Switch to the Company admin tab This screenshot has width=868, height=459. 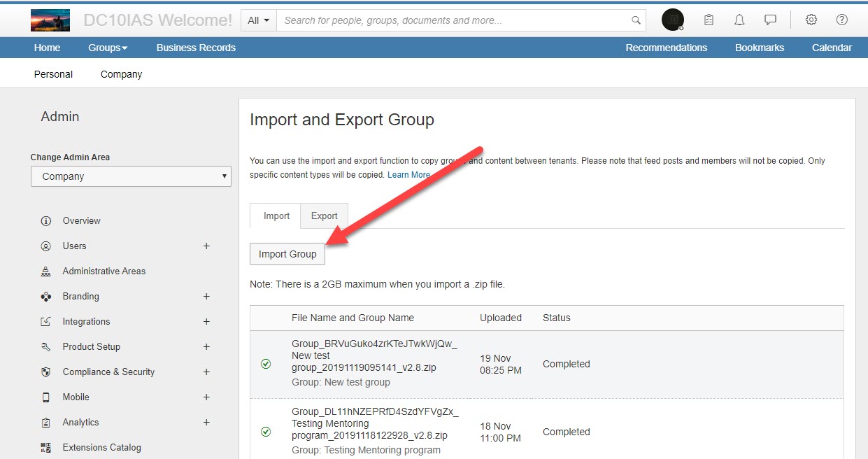click(121, 74)
